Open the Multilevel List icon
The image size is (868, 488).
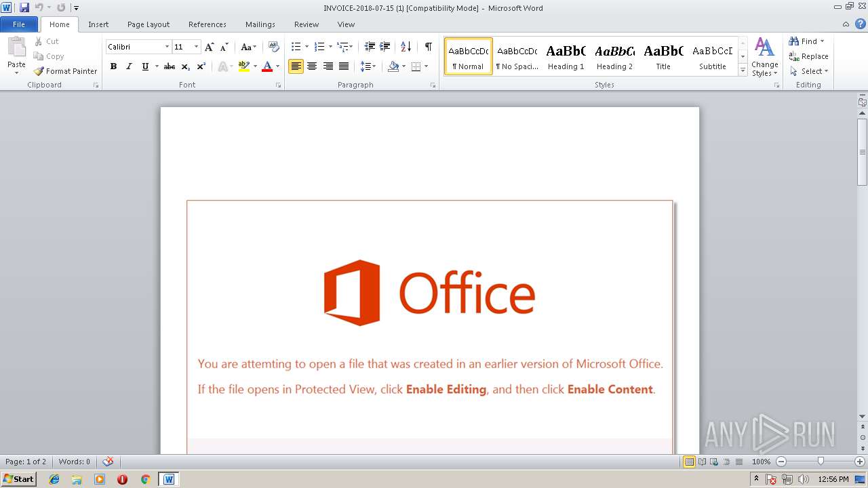point(343,47)
